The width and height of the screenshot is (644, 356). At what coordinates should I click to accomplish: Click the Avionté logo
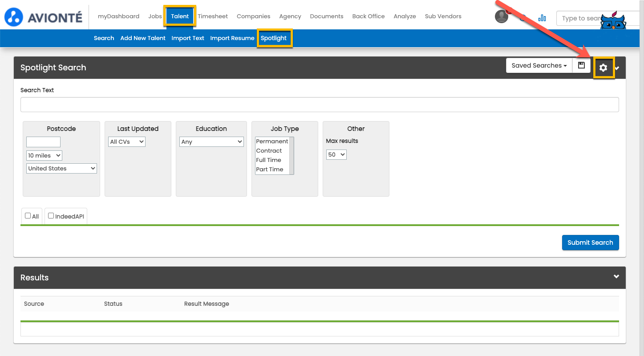click(x=43, y=17)
